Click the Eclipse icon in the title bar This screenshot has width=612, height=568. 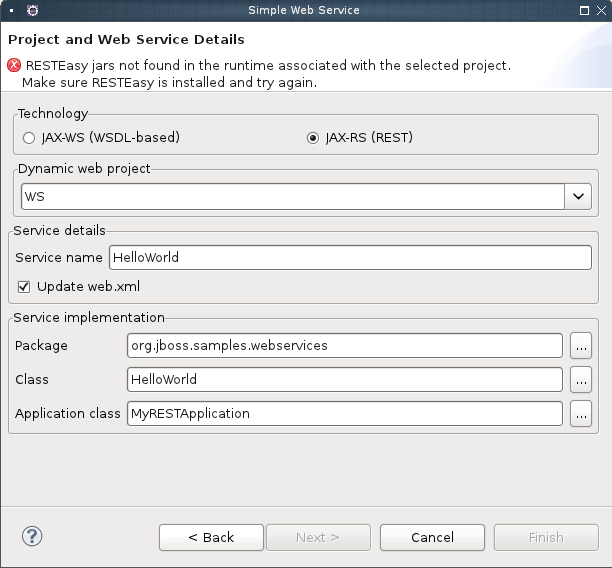pos(33,10)
